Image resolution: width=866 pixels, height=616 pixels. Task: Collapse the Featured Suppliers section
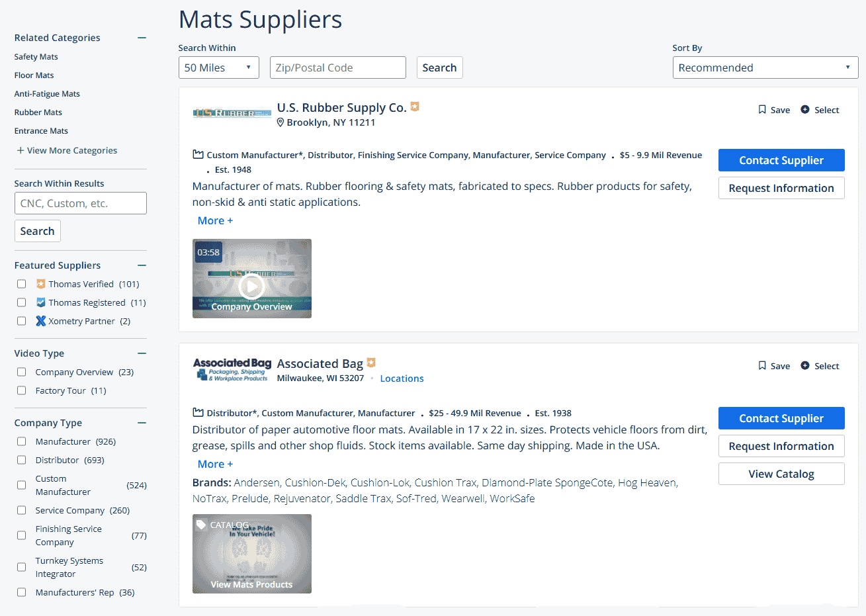pos(142,265)
